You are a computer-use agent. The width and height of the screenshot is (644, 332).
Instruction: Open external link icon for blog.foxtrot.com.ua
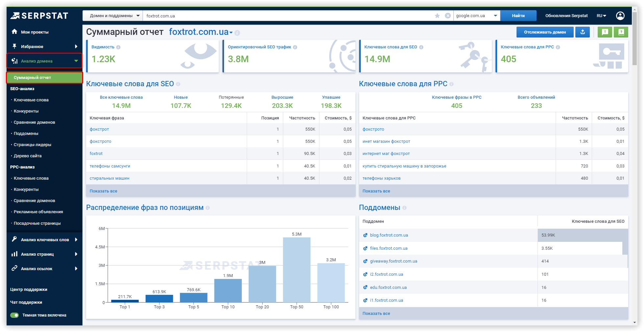(x=365, y=235)
